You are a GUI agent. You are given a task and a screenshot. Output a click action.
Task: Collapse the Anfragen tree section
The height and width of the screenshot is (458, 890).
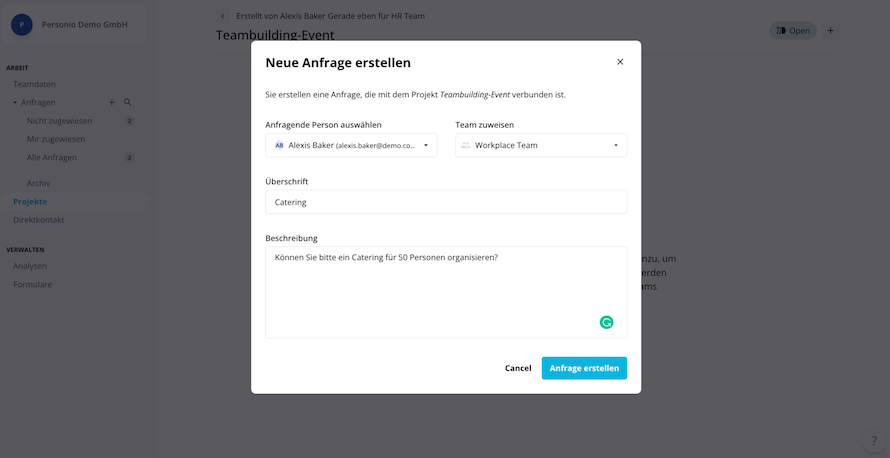(x=15, y=103)
